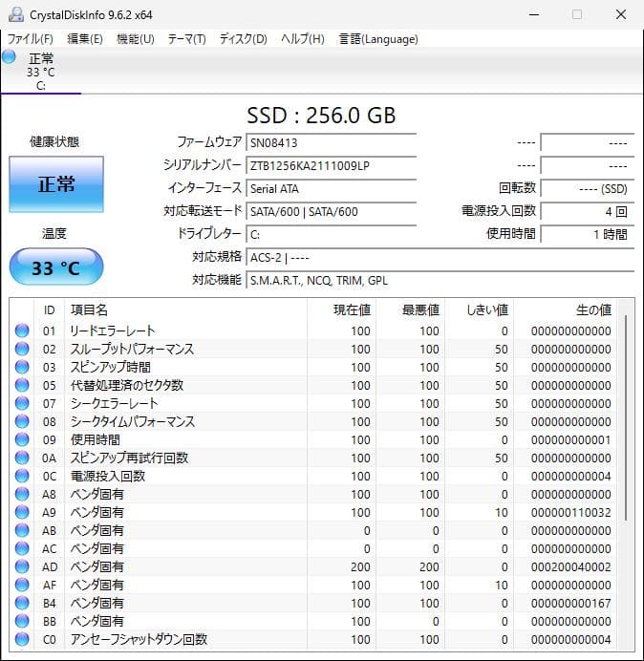Open the 言語(Language) menu
This screenshot has height=661, width=644.
click(378, 39)
